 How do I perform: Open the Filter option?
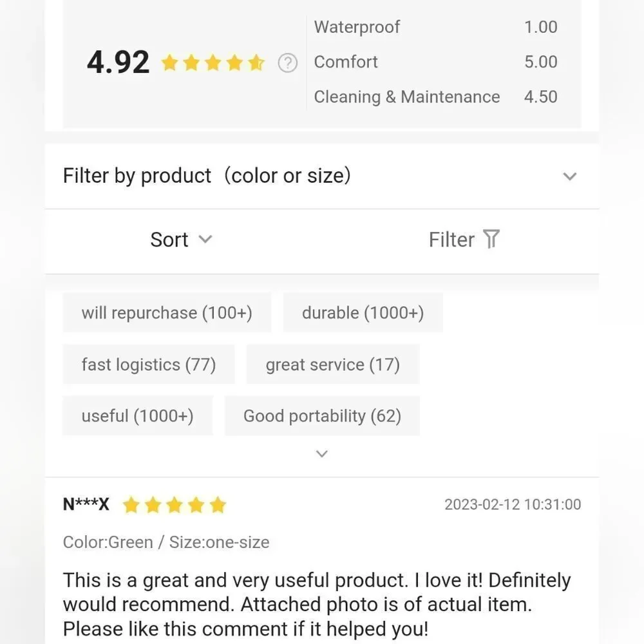click(x=464, y=240)
